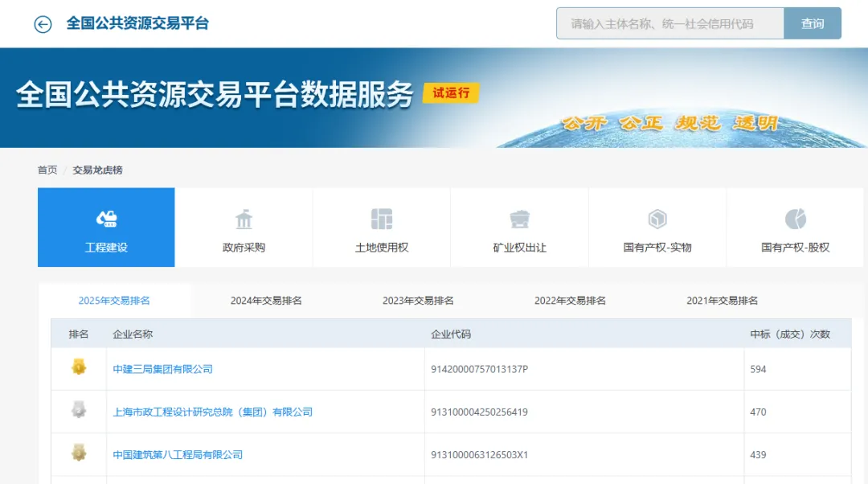Click the back arrow icon
868x484 pixels.
click(43, 24)
